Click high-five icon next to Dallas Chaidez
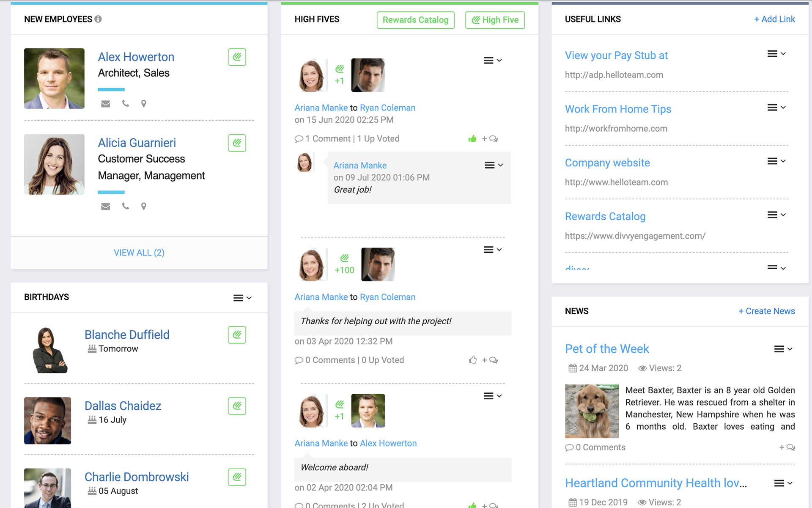Image resolution: width=812 pixels, height=508 pixels. point(237,406)
